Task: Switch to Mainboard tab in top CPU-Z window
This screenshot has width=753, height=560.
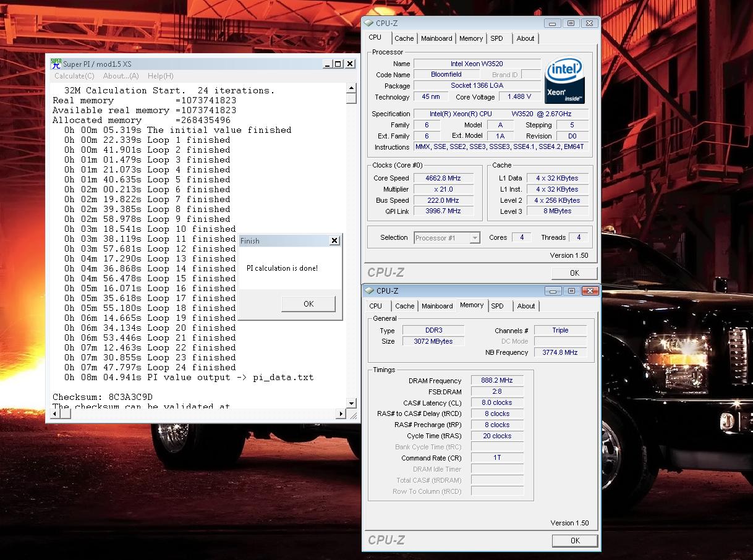Action: [x=436, y=38]
